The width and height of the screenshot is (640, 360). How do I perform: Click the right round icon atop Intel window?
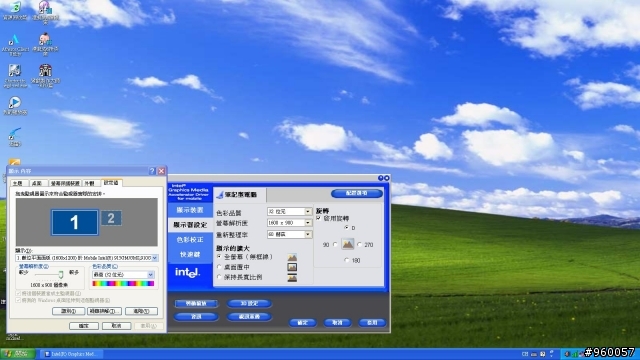click(x=387, y=178)
